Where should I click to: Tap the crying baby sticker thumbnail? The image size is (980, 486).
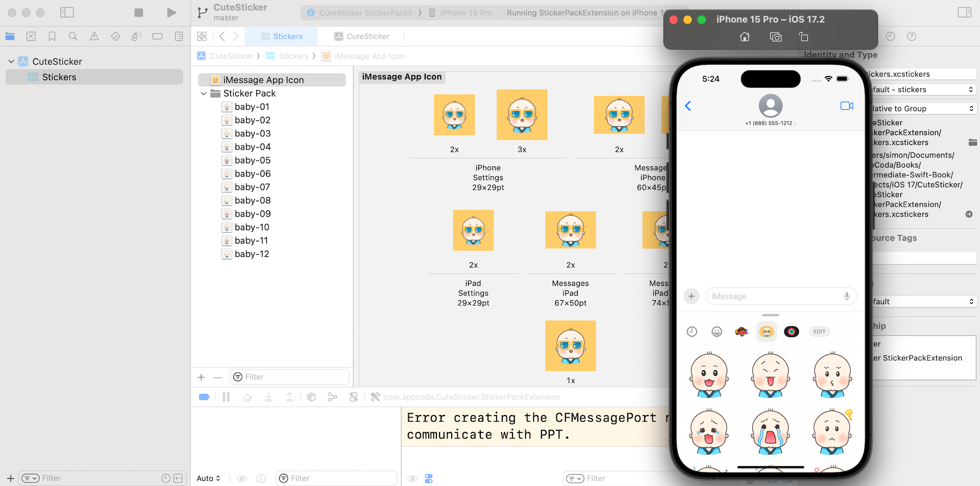point(770,431)
